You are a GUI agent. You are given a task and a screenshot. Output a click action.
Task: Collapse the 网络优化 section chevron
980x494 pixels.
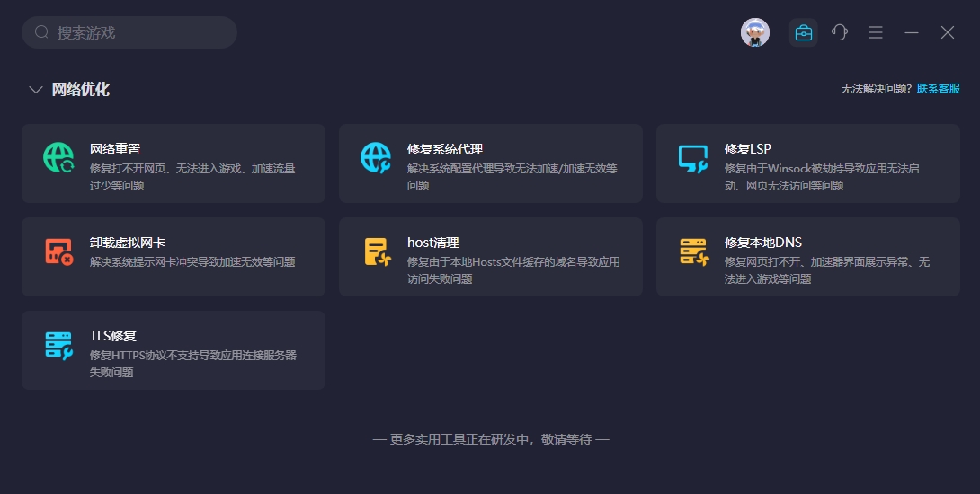tap(36, 90)
